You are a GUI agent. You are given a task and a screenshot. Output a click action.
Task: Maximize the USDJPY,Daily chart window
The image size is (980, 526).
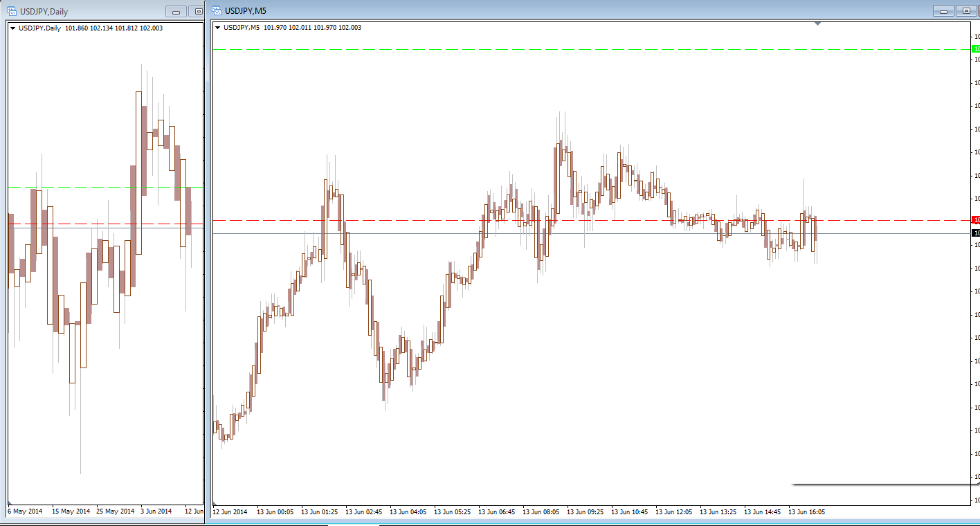[197, 12]
